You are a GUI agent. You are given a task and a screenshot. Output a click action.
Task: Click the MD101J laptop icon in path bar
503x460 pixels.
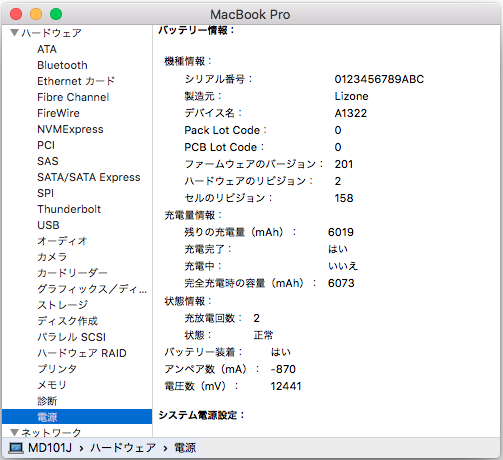(x=16, y=448)
